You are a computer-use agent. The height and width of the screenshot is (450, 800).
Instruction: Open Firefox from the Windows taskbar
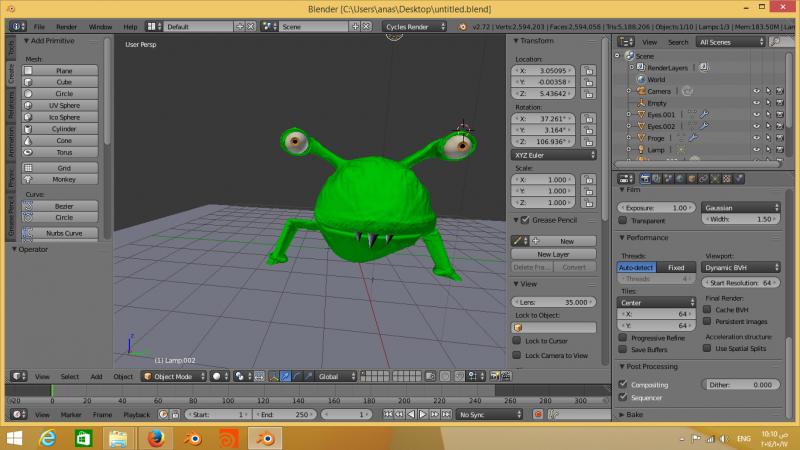(154, 437)
